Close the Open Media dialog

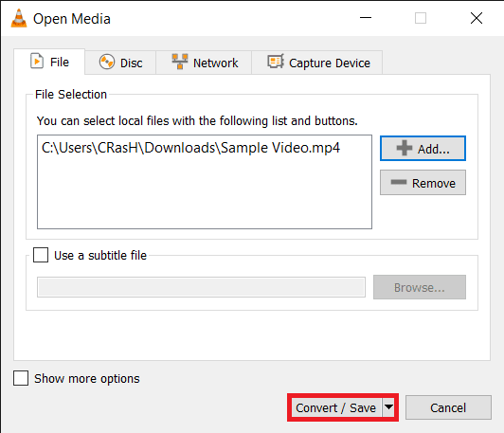tap(476, 18)
